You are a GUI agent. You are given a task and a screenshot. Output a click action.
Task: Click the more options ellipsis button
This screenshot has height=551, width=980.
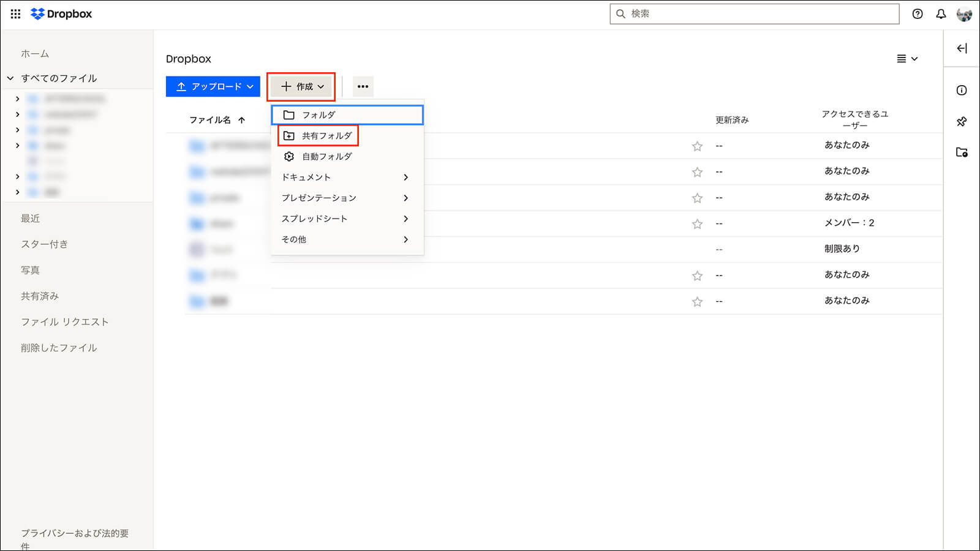[x=363, y=86]
